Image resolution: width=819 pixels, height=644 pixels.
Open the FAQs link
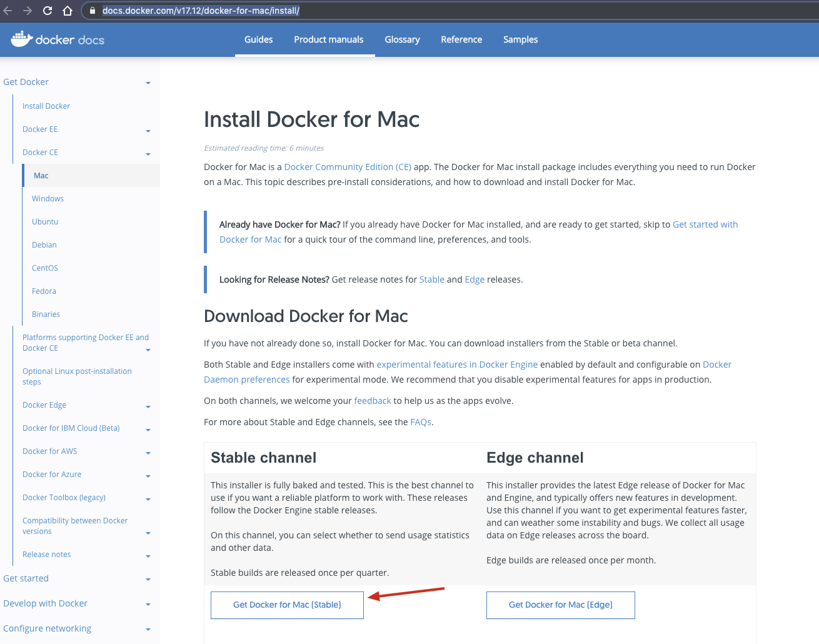(421, 422)
